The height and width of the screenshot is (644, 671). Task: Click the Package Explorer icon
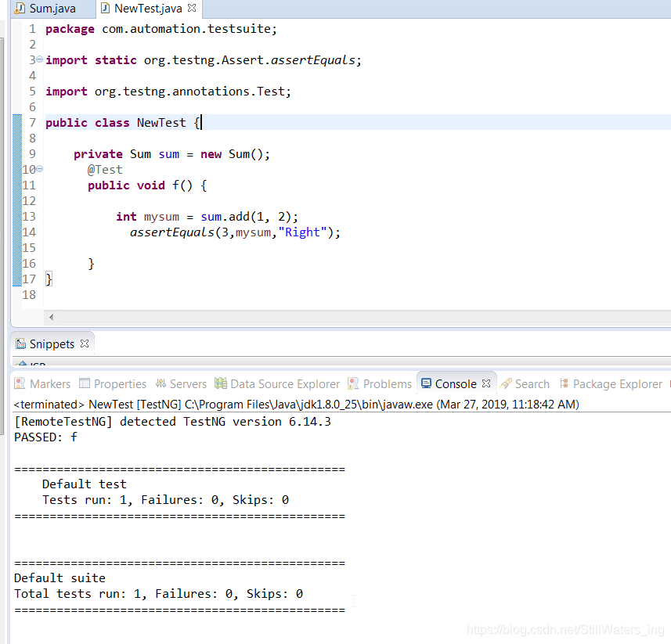pos(564,383)
